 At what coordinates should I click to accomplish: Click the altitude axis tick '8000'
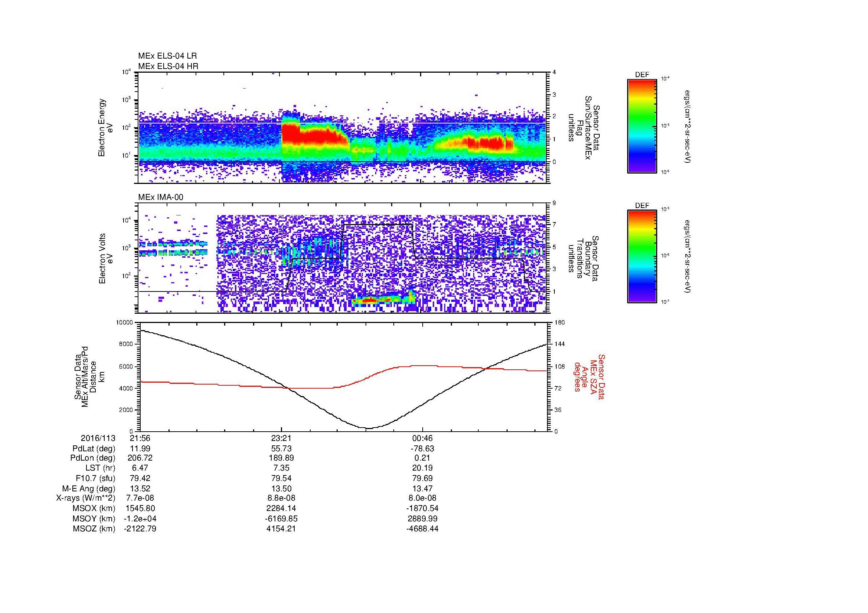click(127, 344)
